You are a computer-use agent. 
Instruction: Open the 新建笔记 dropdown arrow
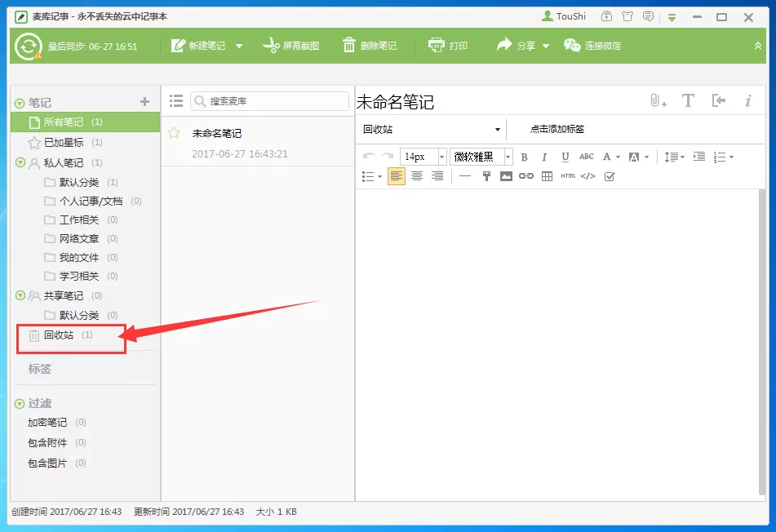click(239, 46)
